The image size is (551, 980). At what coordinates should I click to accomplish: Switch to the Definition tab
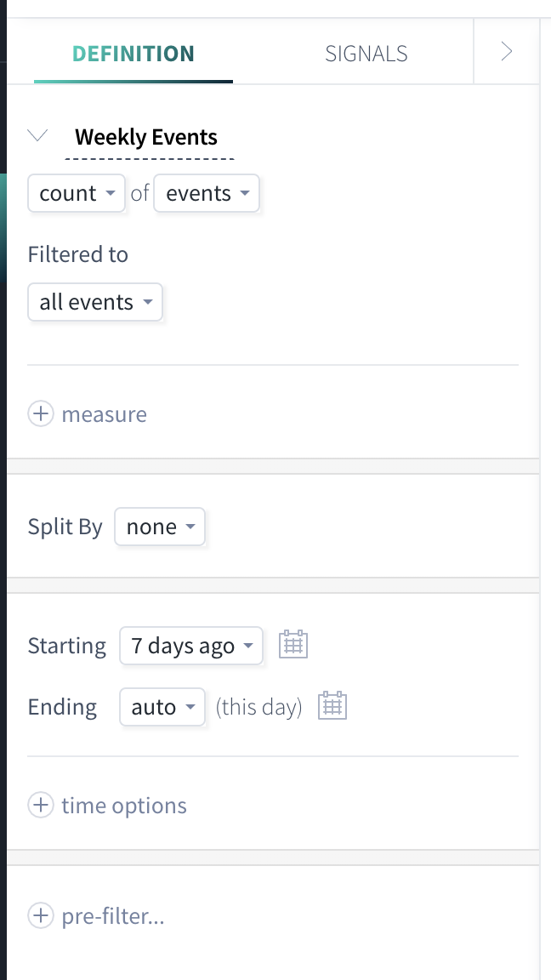pyautogui.click(x=133, y=54)
